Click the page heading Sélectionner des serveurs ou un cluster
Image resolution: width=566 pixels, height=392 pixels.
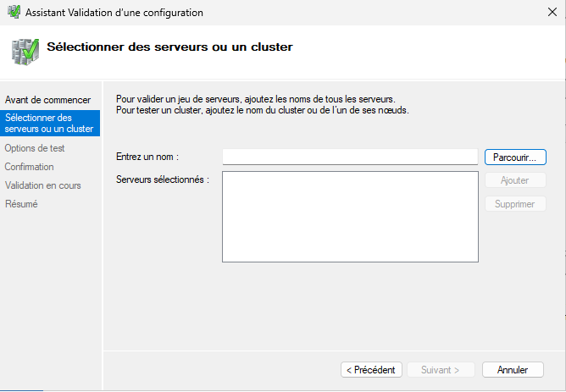point(169,47)
